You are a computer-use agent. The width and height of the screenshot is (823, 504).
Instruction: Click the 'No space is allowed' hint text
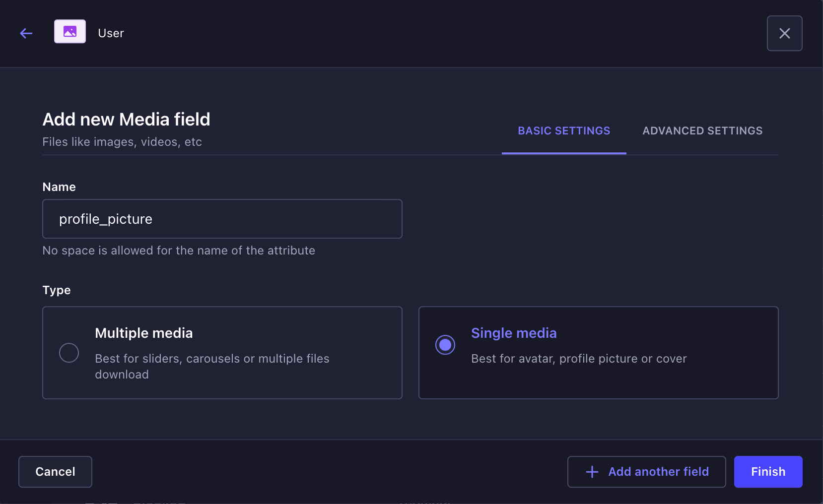(x=179, y=251)
